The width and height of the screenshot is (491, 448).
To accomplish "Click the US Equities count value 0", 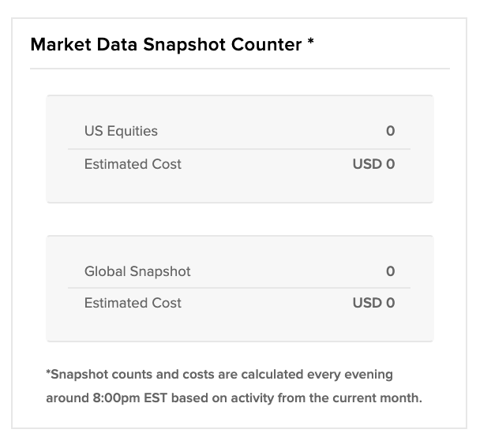I will click(390, 131).
